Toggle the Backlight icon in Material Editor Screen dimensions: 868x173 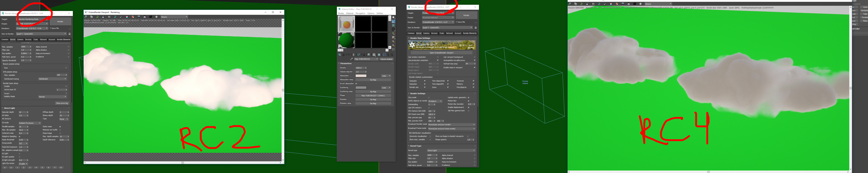click(393, 21)
